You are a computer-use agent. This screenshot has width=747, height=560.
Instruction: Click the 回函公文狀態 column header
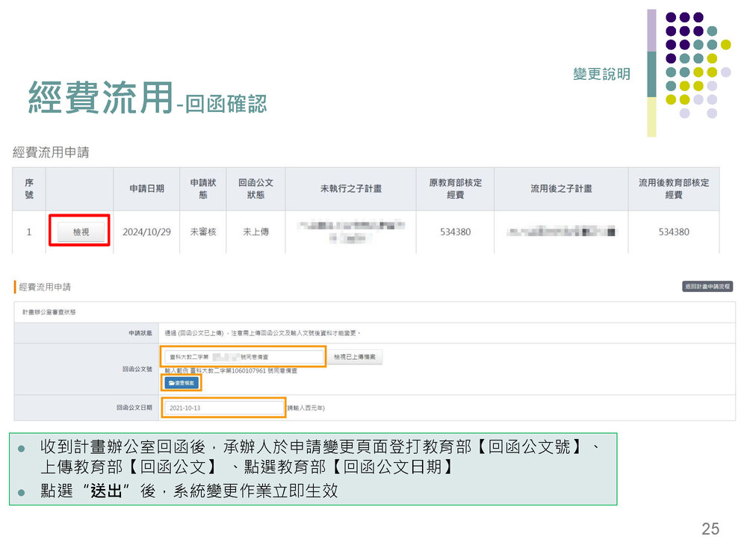click(x=255, y=189)
